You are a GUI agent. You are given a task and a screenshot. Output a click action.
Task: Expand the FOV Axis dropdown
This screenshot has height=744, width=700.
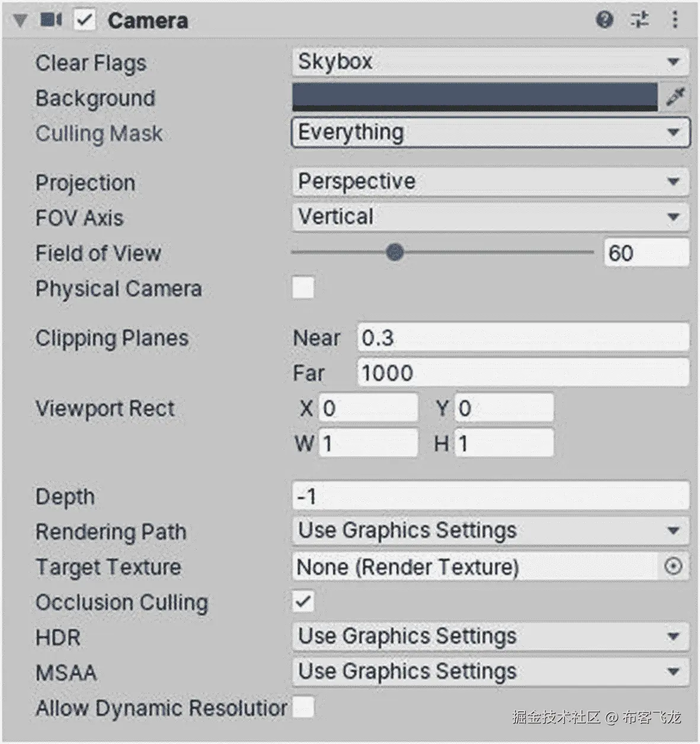pos(490,217)
